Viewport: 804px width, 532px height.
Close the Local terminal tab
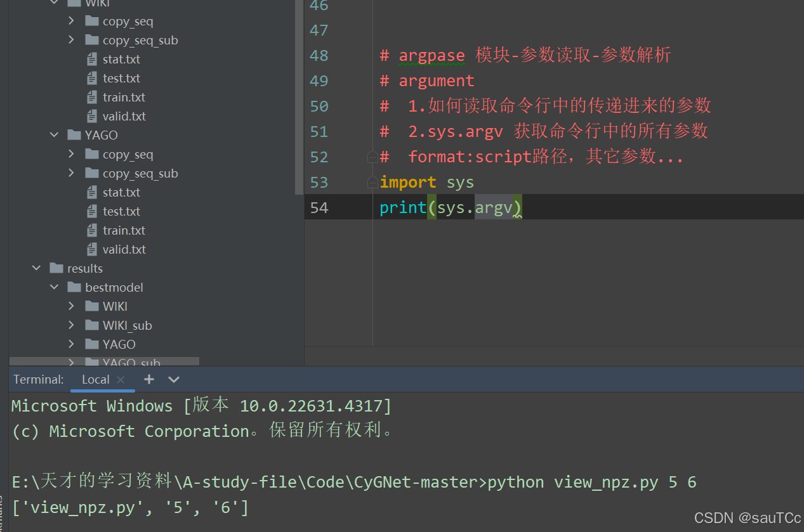click(121, 380)
